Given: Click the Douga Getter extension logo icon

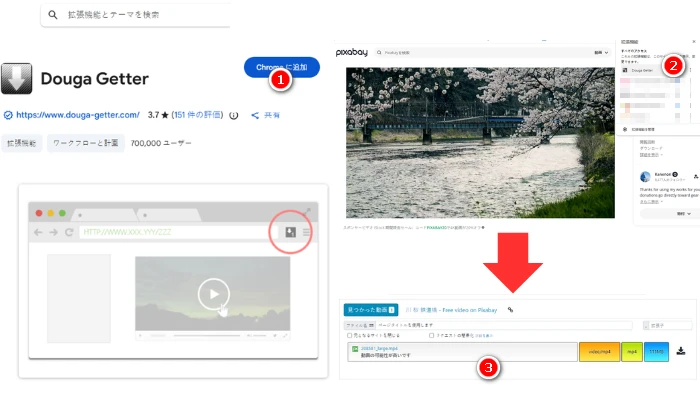Looking at the screenshot, I should [x=17, y=79].
